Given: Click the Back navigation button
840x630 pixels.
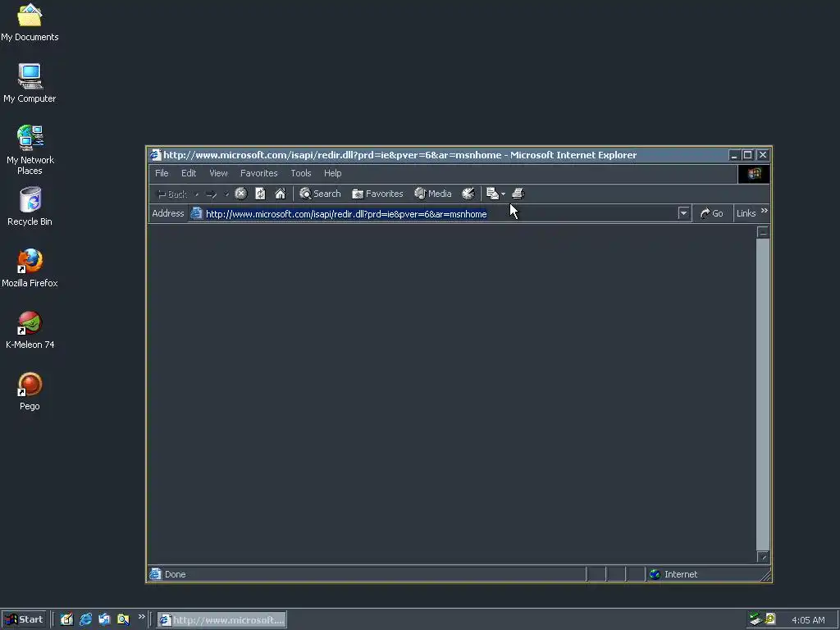Looking at the screenshot, I should 171,194.
